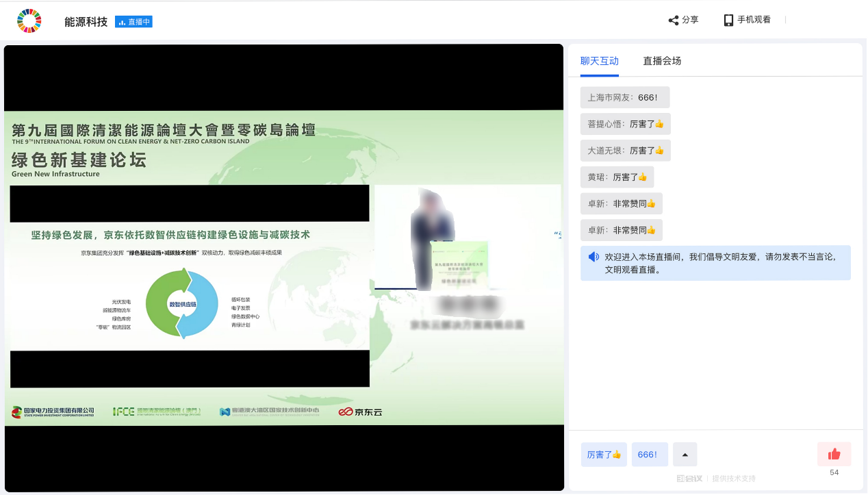Send the 厉害了👍 quick reply

point(604,454)
